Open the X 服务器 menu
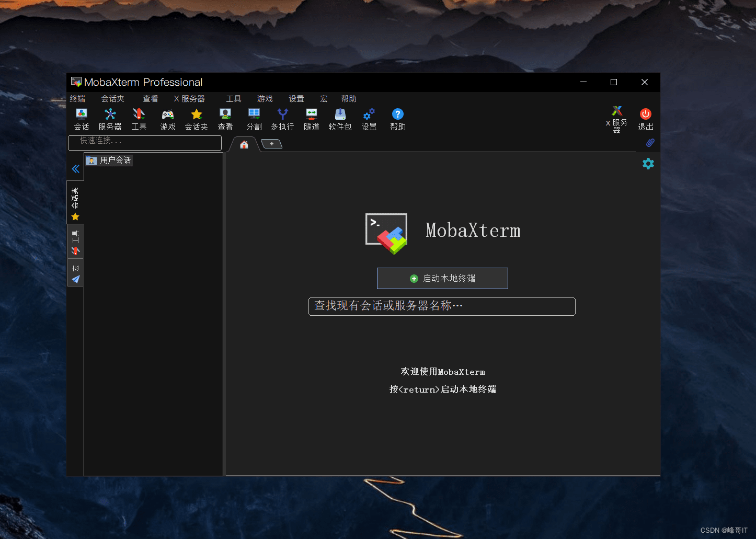 pos(189,99)
